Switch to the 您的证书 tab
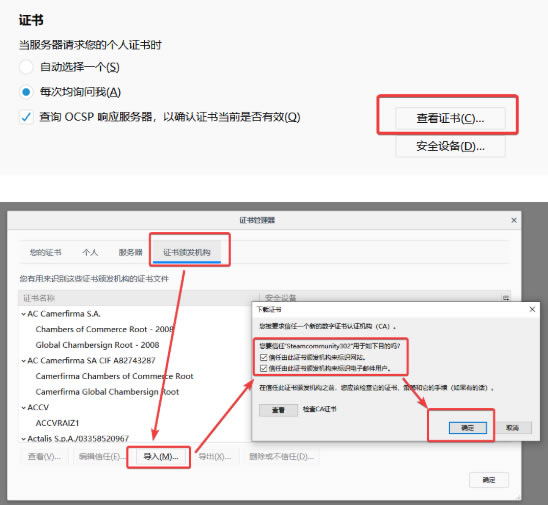The width and height of the screenshot is (548, 505). 45,252
